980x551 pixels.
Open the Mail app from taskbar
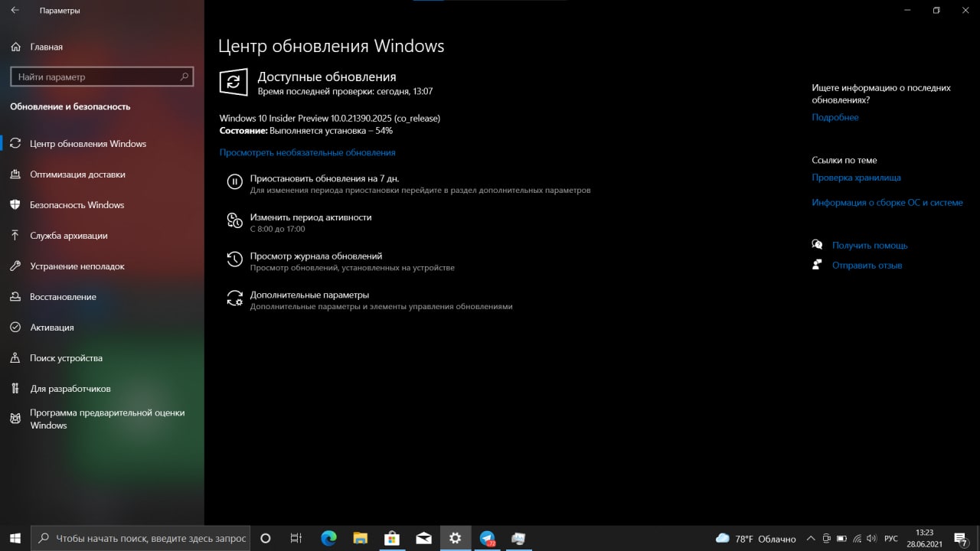point(423,538)
